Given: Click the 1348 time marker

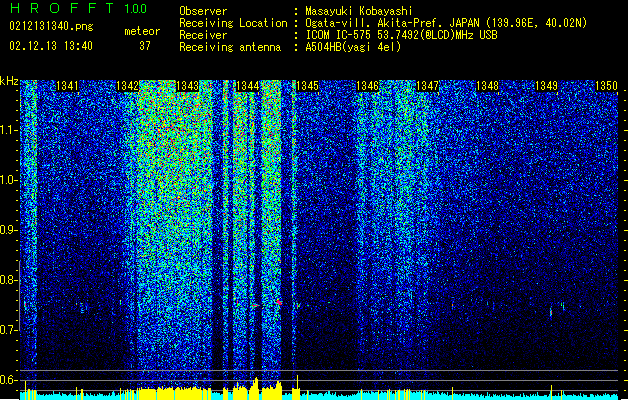Looking at the screenshot, I should coord(487,86).
